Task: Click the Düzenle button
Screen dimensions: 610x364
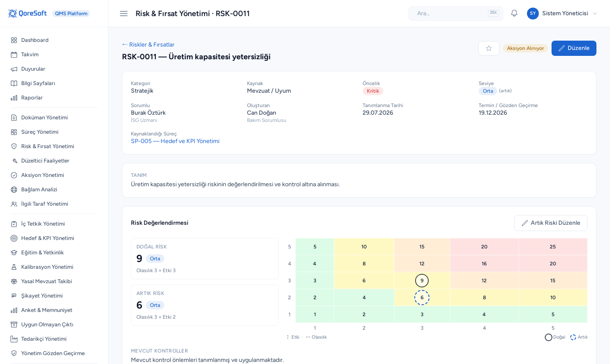Action: [574, 48]
